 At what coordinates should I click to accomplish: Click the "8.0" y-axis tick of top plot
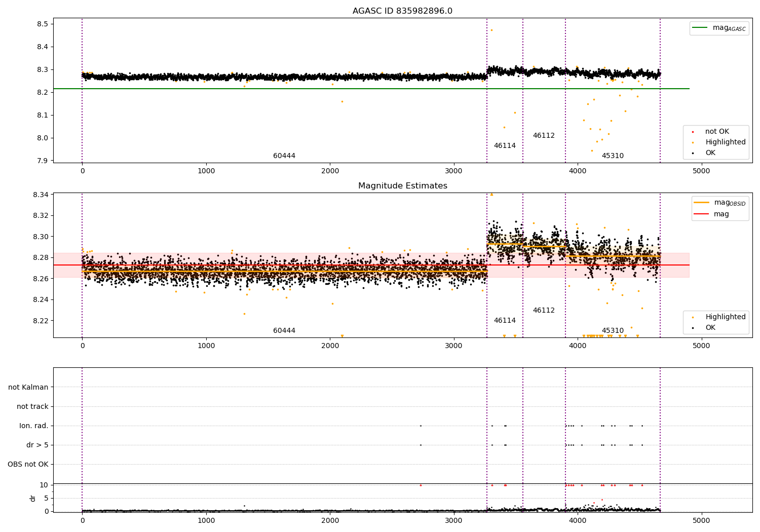pyautogui.click(x=43, y=138)
